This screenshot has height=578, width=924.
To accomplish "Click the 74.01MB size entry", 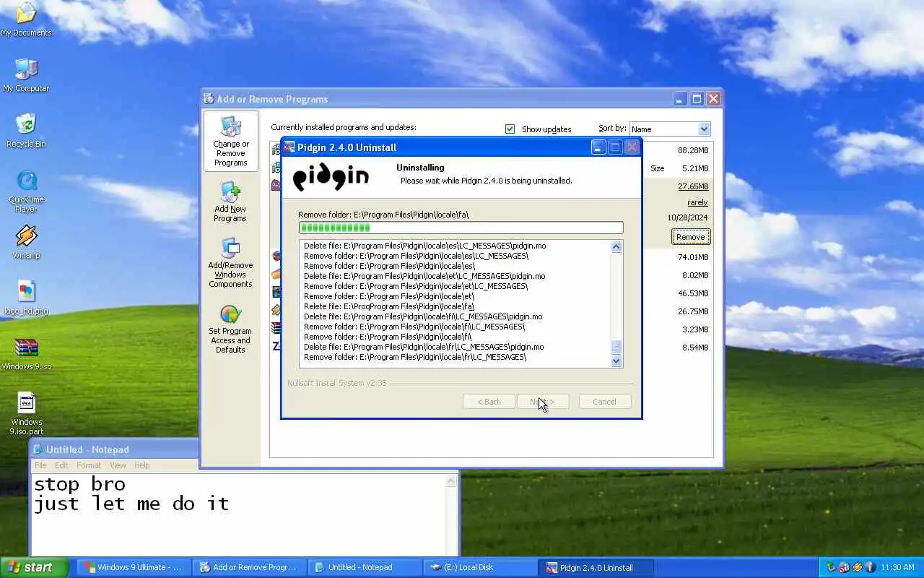I will [693, 257].
